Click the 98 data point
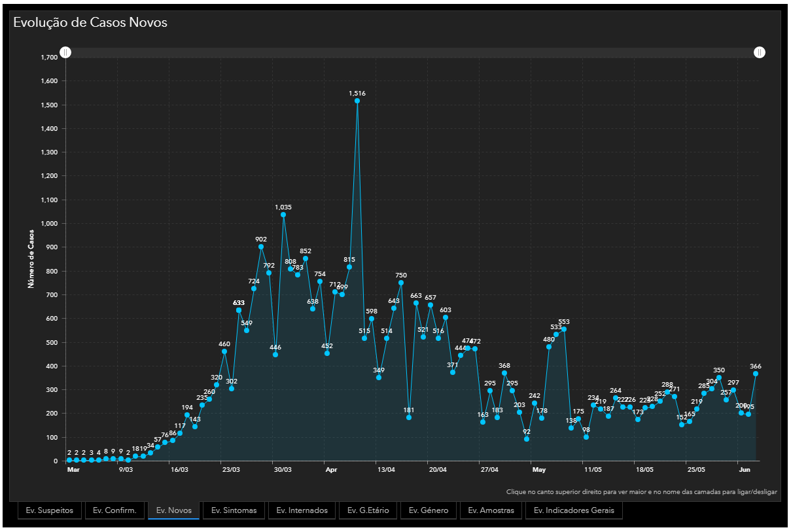This screenshot has width=791, height=532. click(586, 437)
